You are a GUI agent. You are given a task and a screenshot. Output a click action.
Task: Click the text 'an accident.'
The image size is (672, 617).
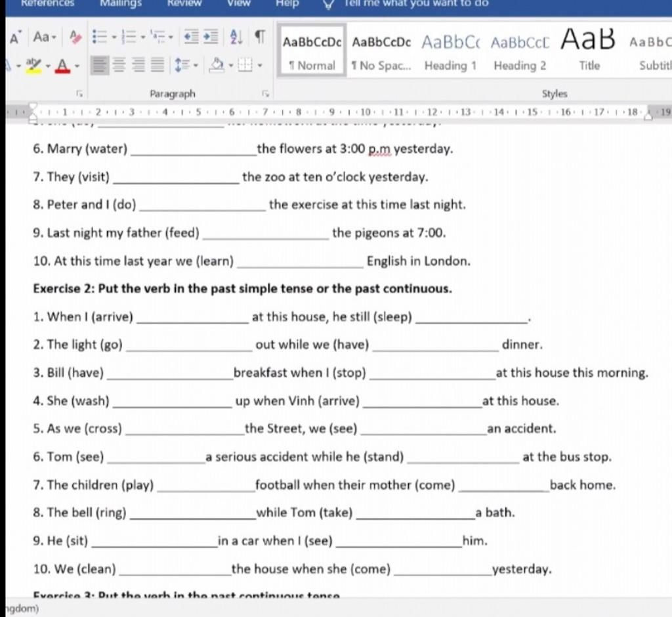[x=522, y=429]
